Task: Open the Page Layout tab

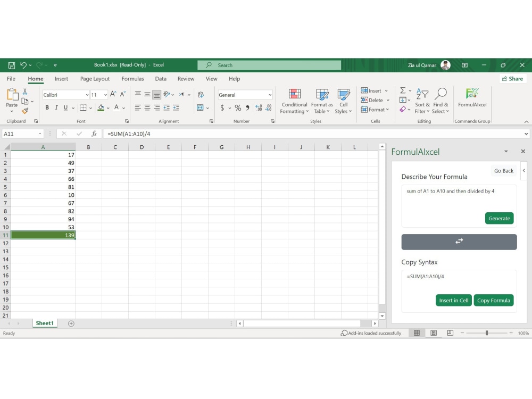Action: pyautogui.click(x=95, y=79)
